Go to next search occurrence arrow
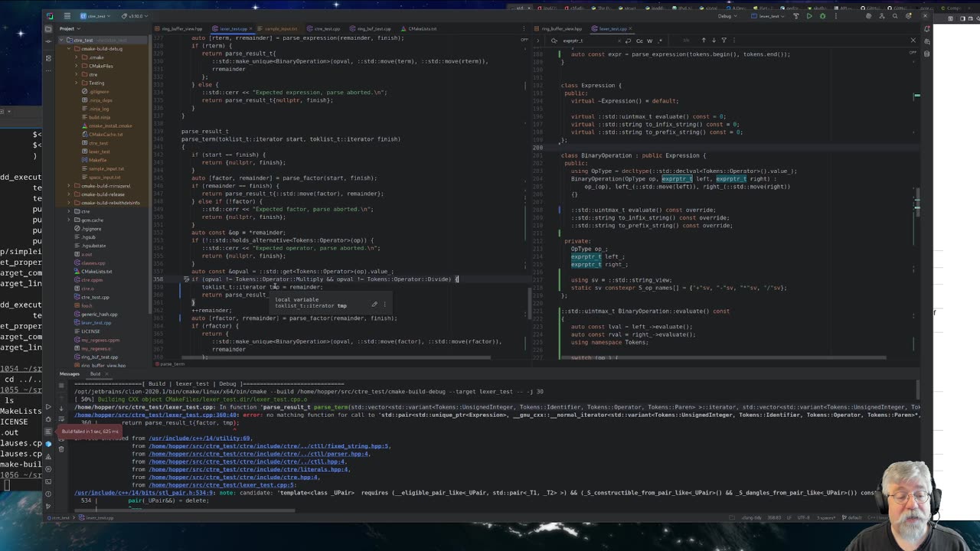Image resolution: width=980 pixels, height=551 pixels. (714, 41)
